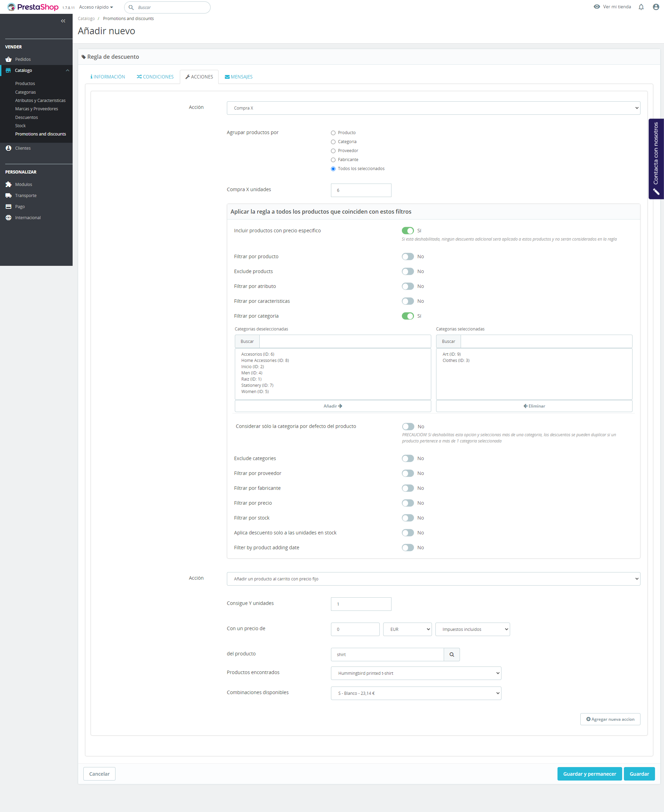Open the Compra X action dropdown
Screen dimensions: 664x812
coord(433,108)
